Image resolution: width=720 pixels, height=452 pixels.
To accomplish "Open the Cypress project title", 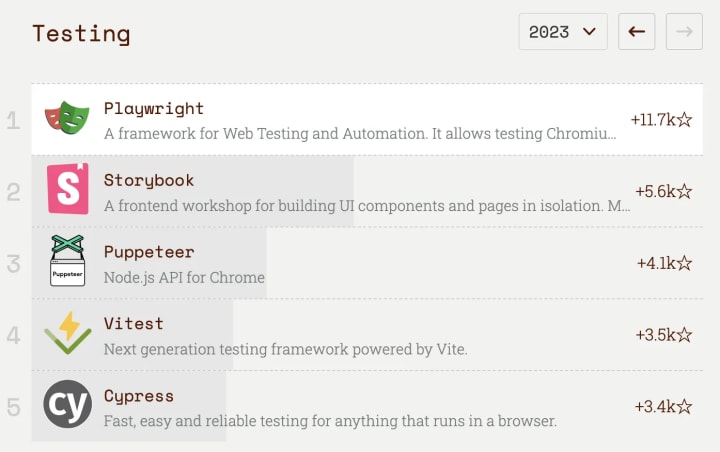I will tap(139, 396).
